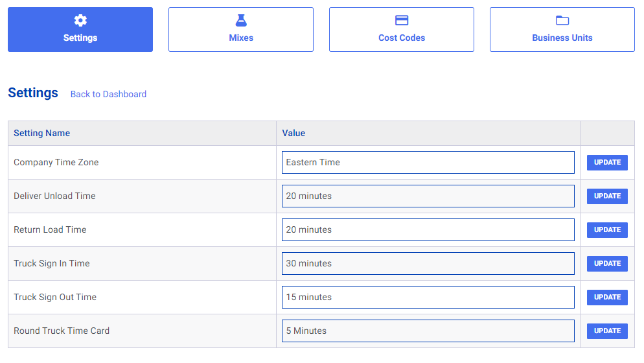Select the Truck Sign In Time label
Screen dimensions: 644x363
[x=52, y=264]
